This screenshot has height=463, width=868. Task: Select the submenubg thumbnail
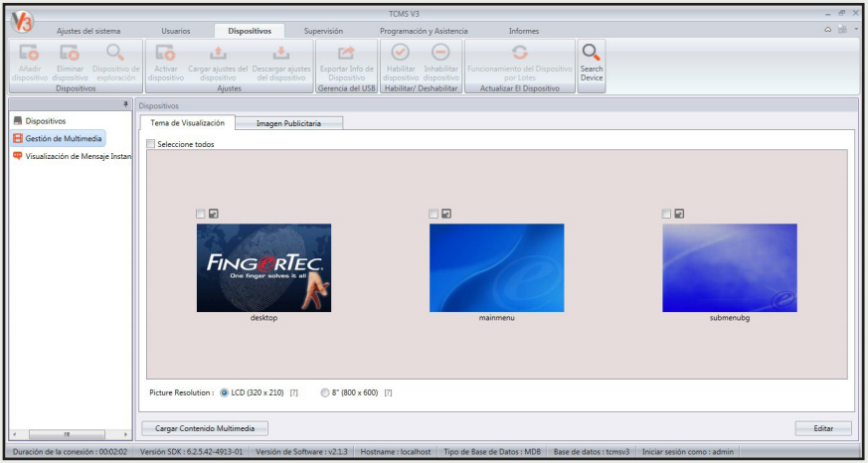point(730,267)
